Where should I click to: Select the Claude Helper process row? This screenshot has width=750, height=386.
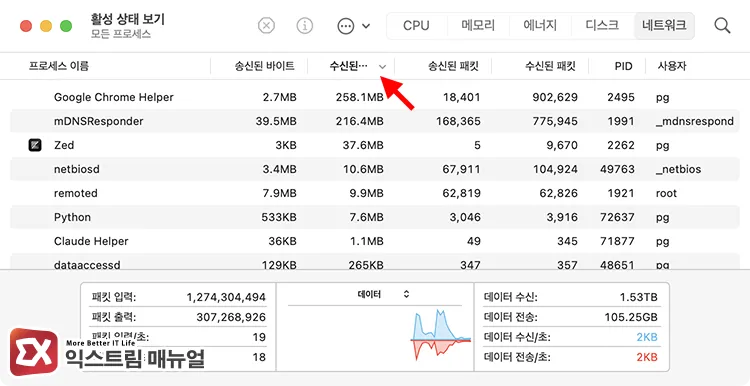[375, 241]
